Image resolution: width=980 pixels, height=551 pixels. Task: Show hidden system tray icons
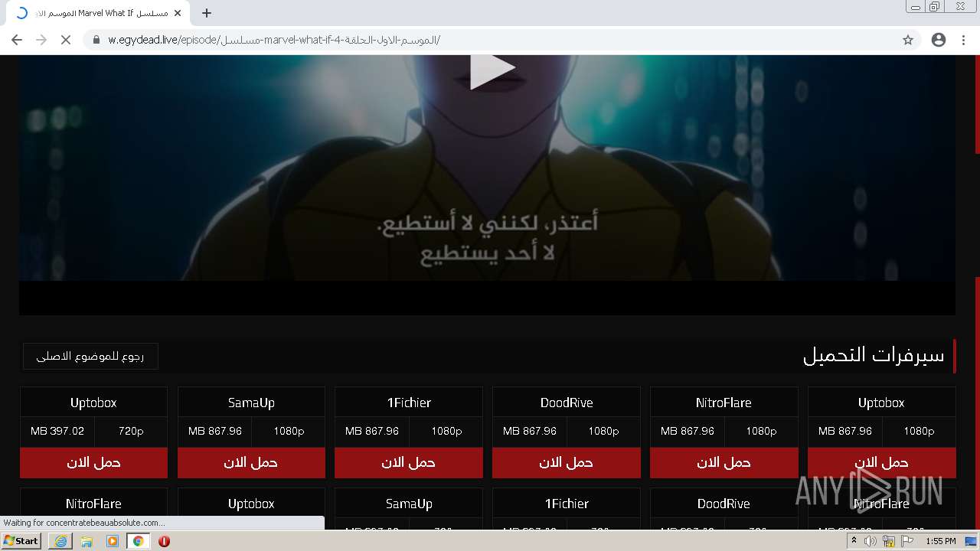coord(854,541)
